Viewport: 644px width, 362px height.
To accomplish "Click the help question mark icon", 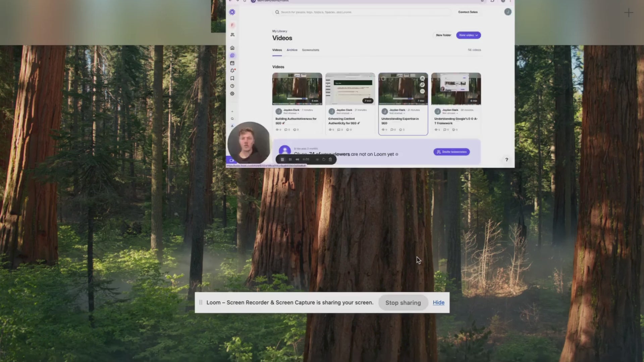I will tap(506, 160).
